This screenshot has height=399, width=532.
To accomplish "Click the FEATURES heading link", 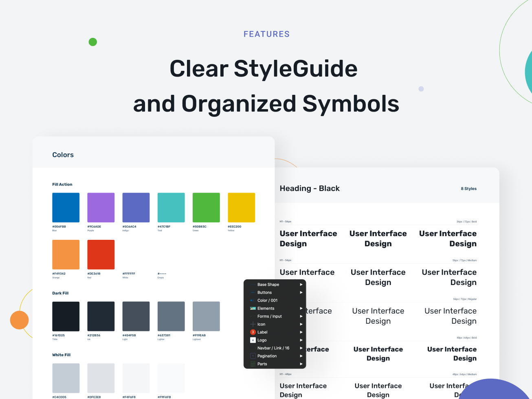I will 266,34.
